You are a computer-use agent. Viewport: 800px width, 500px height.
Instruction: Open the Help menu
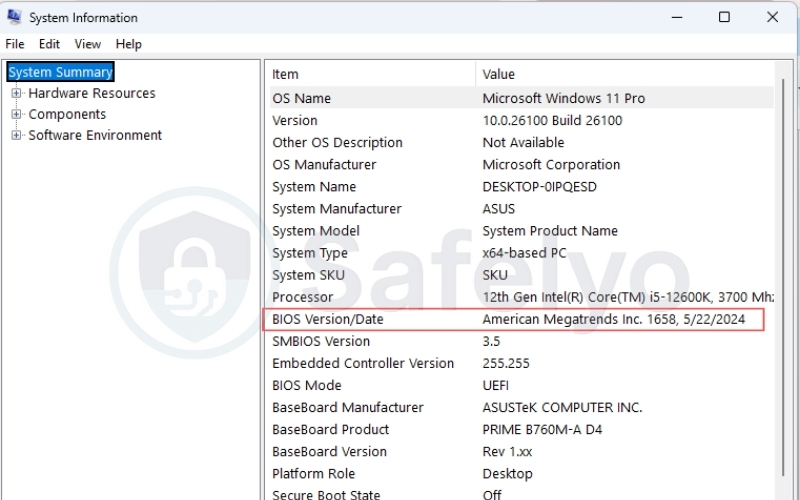coord(128,44)
